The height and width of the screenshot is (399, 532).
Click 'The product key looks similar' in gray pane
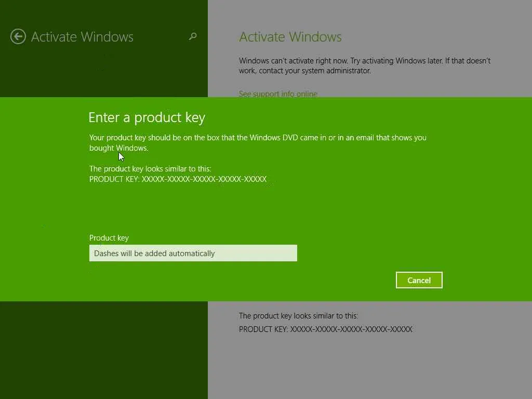[x=298, y=316]
